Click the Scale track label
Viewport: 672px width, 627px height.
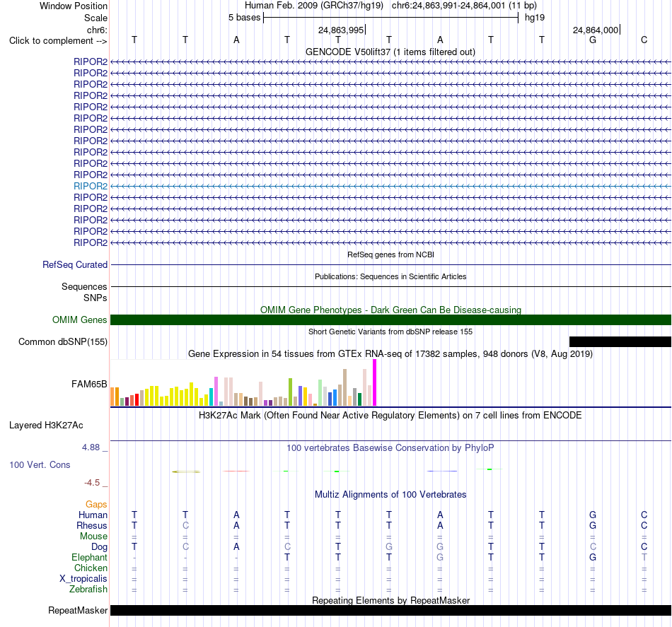click(95, 18)
